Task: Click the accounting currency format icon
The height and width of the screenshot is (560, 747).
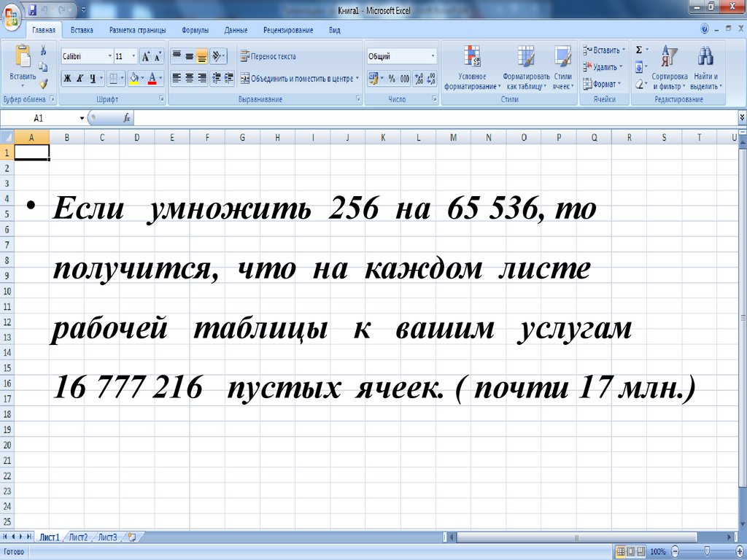Action: pos(373,78)
